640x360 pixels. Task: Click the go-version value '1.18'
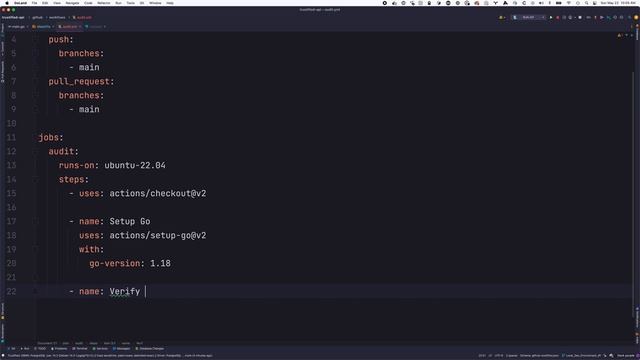(x=160, y=263)
